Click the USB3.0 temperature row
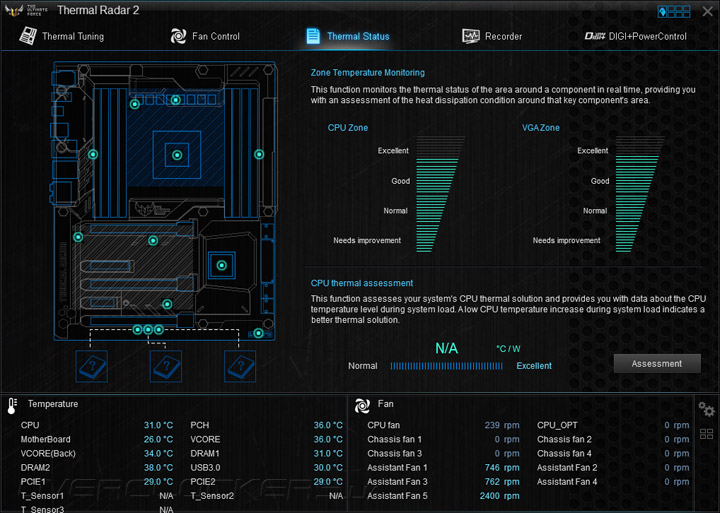Viewport: 720px width, 513px height. [266, 468]
